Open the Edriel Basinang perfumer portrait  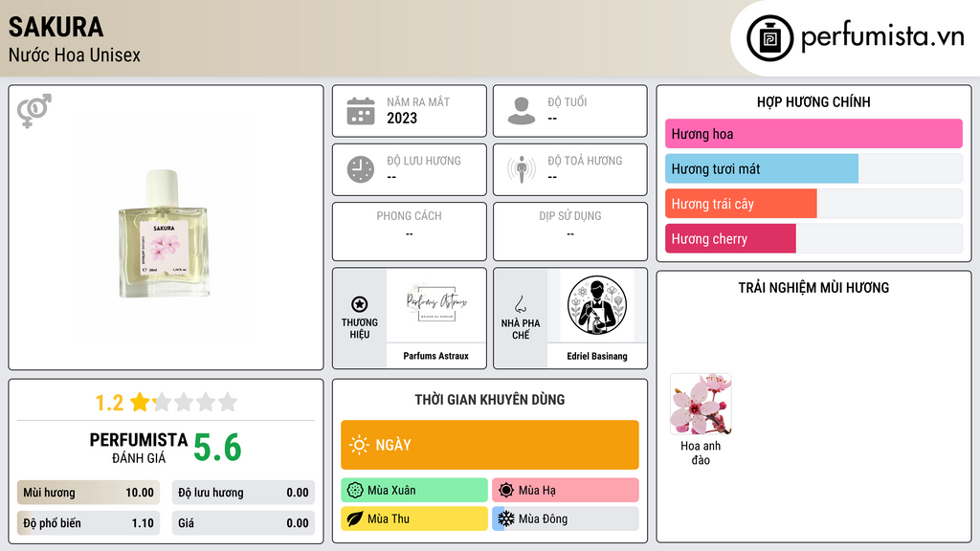597,305
